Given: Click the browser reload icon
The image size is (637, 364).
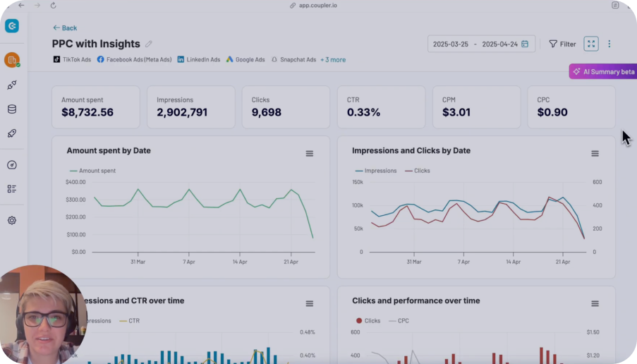Looking at the screenshot, I should click(53, 5).
